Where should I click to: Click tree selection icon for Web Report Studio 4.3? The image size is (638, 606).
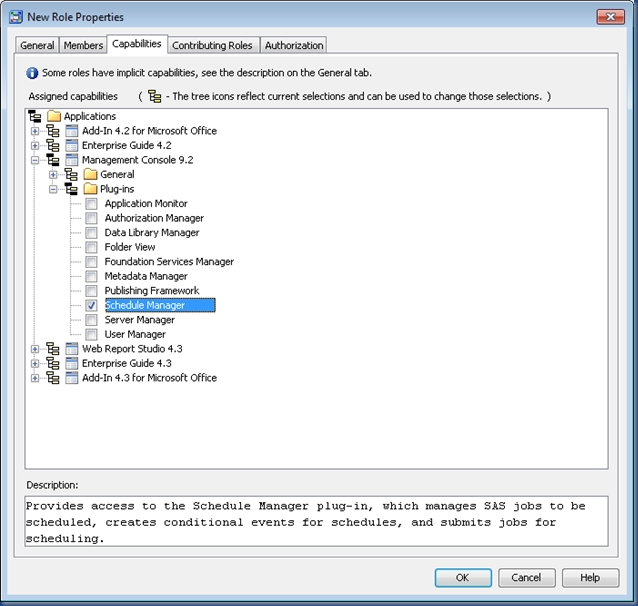tap(53, 349)
